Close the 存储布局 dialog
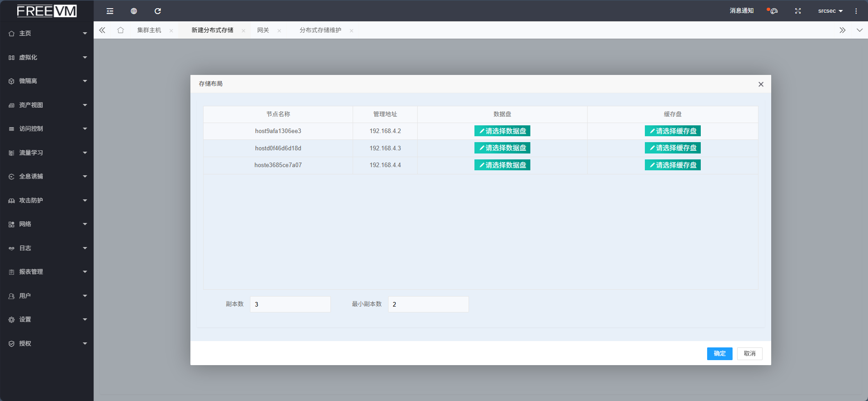The image size is (868, 401). 761,84
